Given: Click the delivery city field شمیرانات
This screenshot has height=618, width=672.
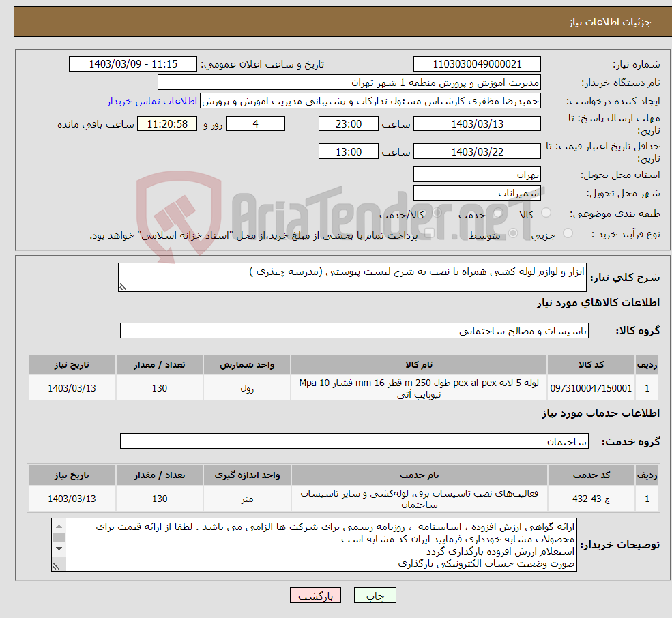Looking at the screenshot, I should [477, 193].
